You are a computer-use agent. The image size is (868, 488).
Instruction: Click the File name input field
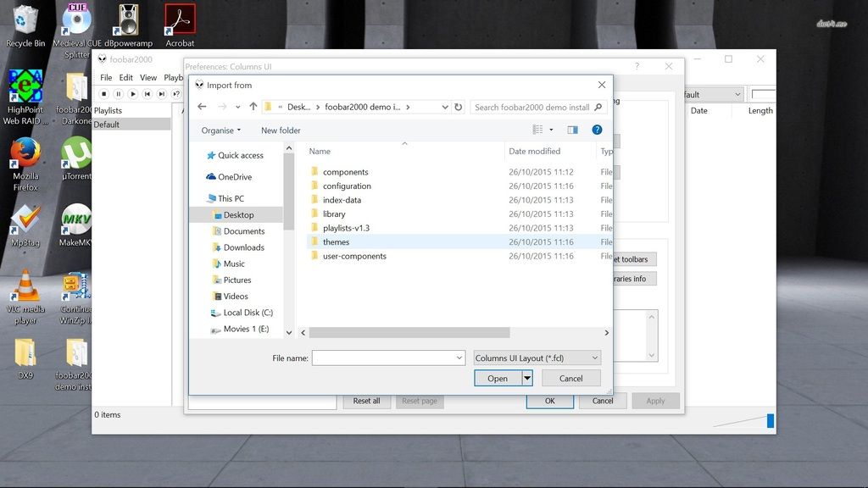point(388,358)
